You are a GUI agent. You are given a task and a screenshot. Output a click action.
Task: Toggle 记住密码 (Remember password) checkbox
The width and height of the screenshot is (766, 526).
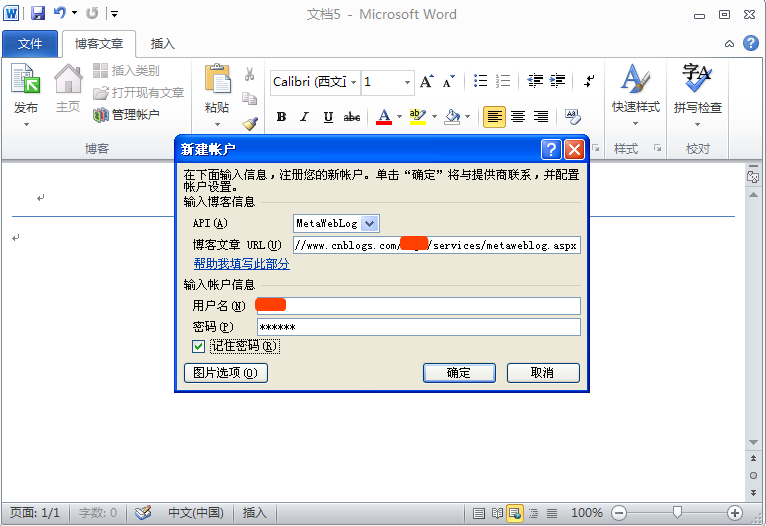pos(198,346)
